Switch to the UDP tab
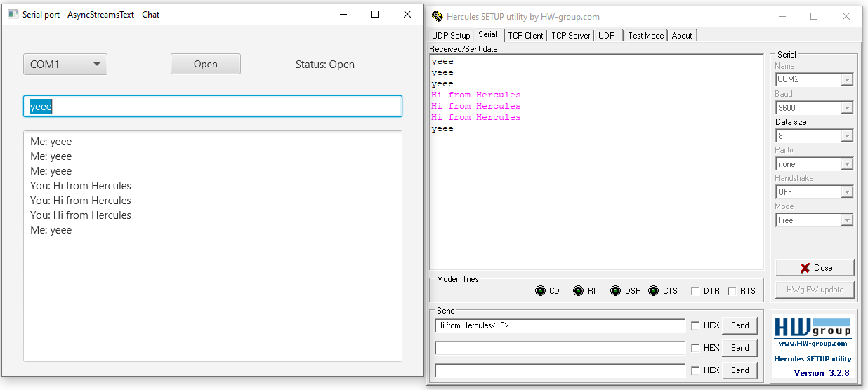This screenshot has height=390, width=868. [607, 36]
